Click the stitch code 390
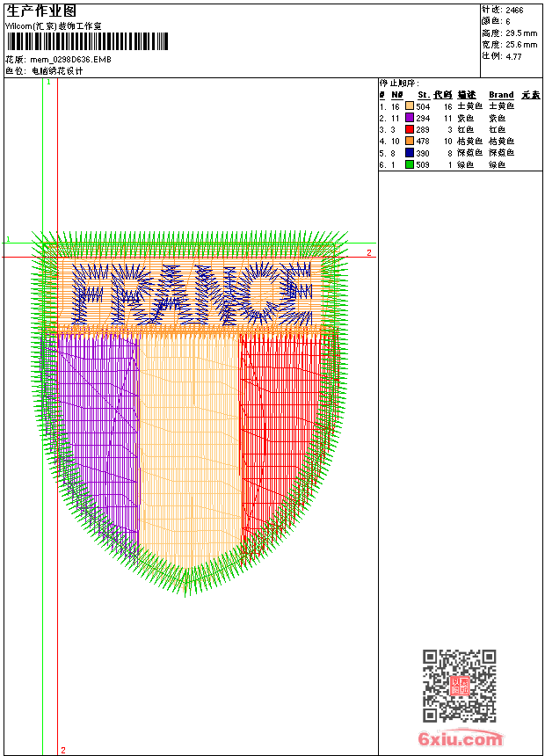Viewport: 545px width, 756px height. [x=423, y=153]
